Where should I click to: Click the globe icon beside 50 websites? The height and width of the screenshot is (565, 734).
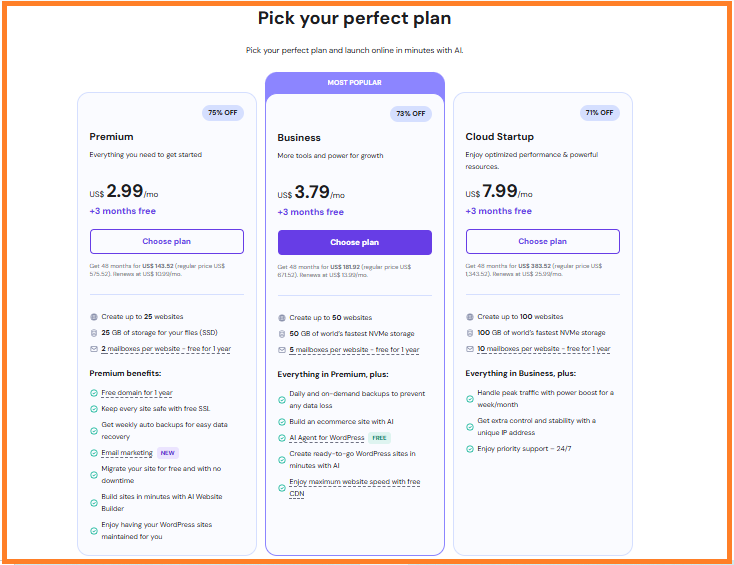[282, 318]
